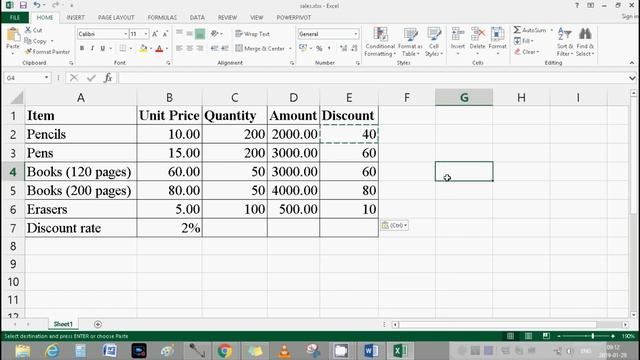Click the Format Painter brush

47,52
